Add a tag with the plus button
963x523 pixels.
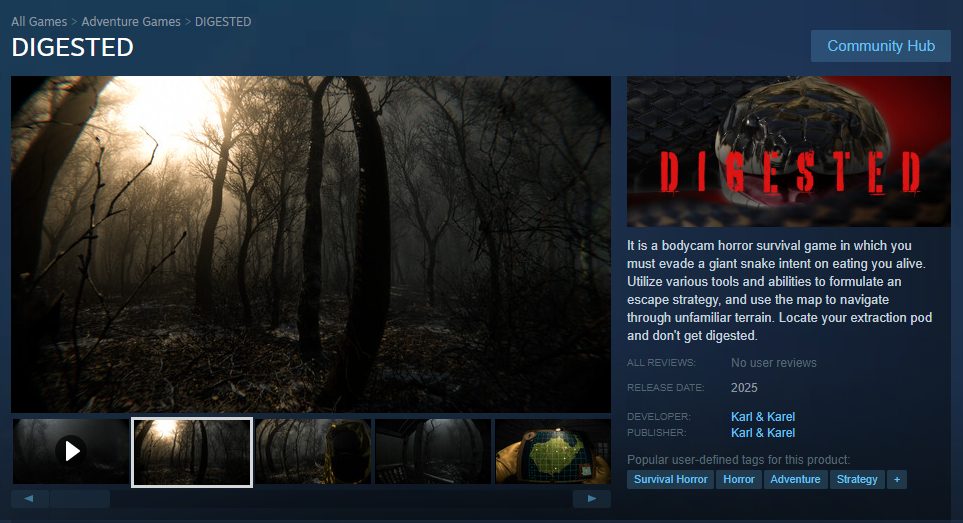point(897,479)
